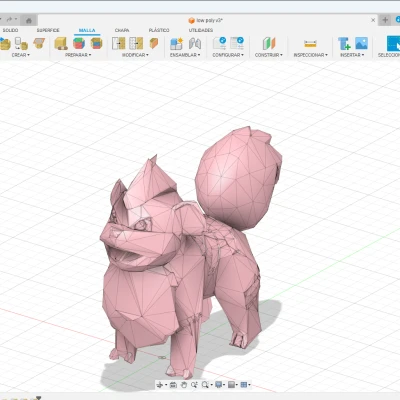
Task: Click the blue derive icon with green plus
Action: point(344,44)
